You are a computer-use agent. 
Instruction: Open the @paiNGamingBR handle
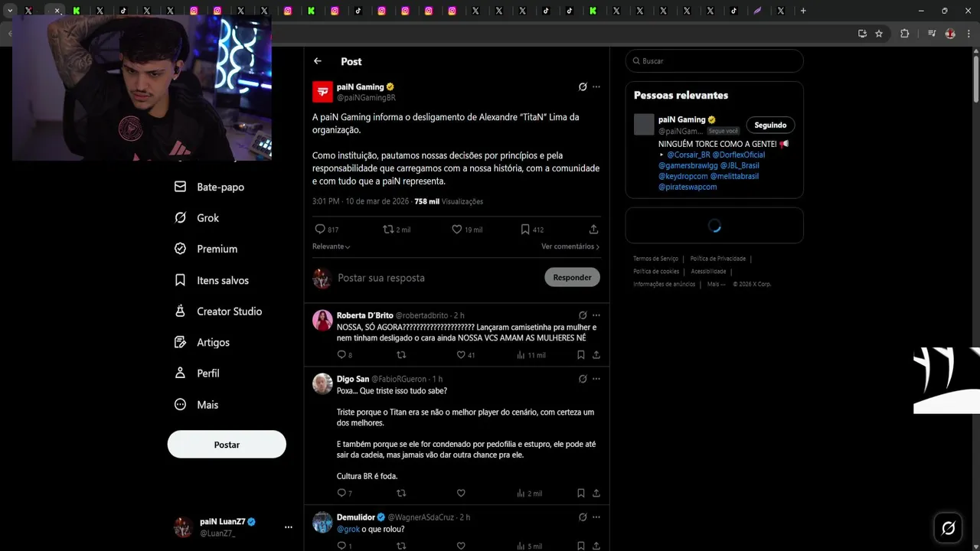pyautogui.click(x=366, y=98)
